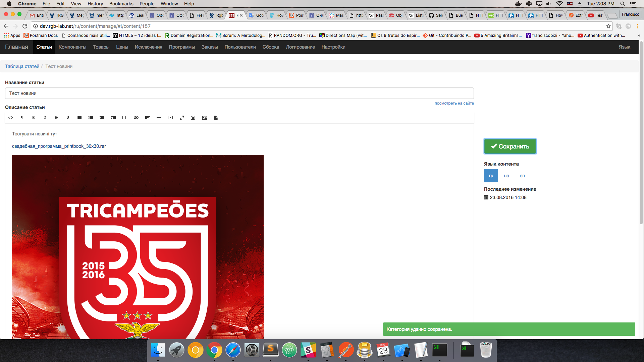Open paragraph format dropdown in editor
Screen dimensions: 644x362
pyautogui.click(x=22, y=118)
